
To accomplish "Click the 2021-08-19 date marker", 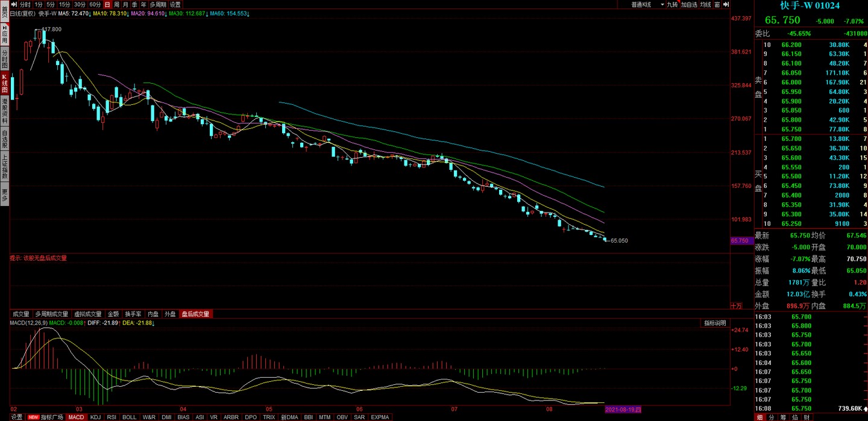I will 623,410.
